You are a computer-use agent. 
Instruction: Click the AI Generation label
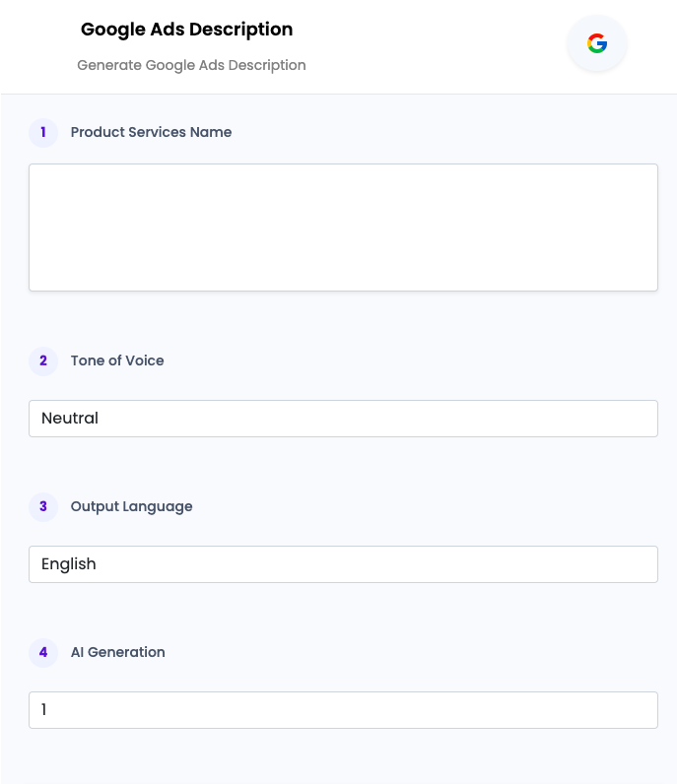[117, 652]
